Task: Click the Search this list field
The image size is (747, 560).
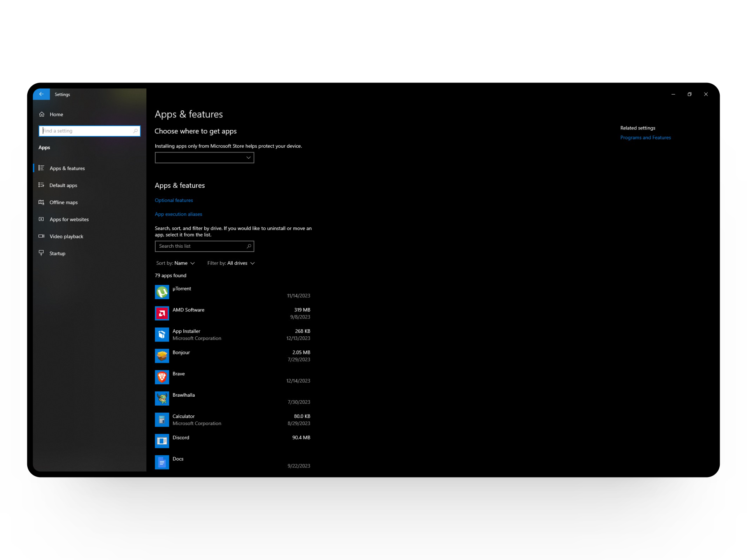Action: pos(201,246)
